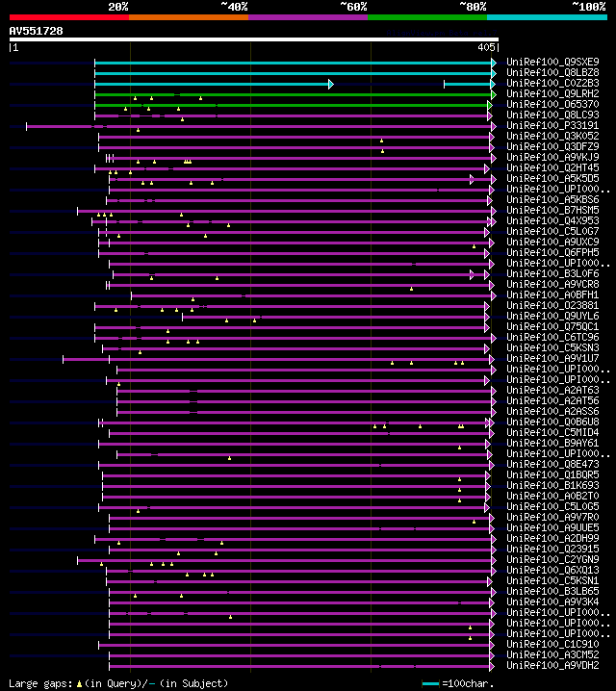Open hit UniRef100_Q9LRH2
The image size is (616, 691).
[x=552, y=94]
